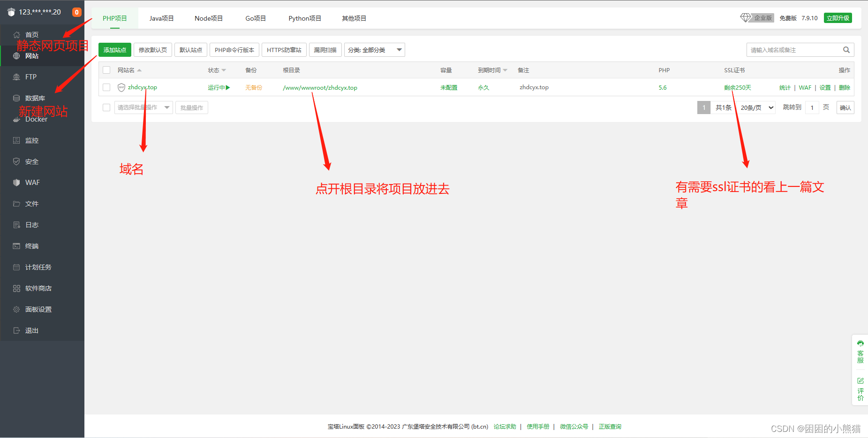Click the 设置 link for zhdcyx.top
Screen dimensions: 868x438
click(825, 88)
